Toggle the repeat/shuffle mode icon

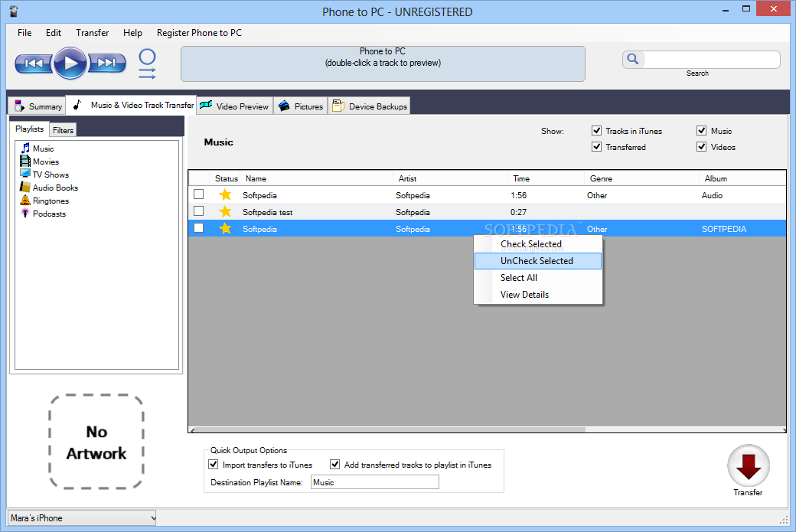[x=147, y=64]
